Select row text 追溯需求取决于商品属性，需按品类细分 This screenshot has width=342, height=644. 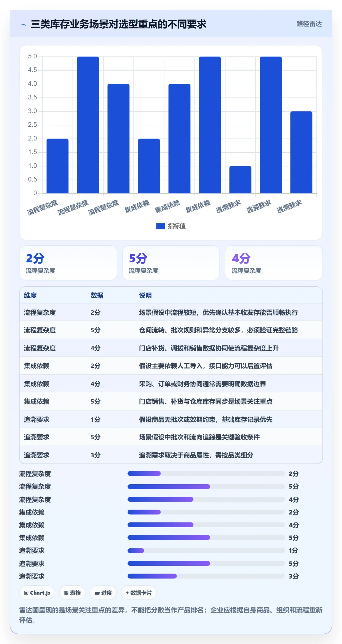point(196,455)
